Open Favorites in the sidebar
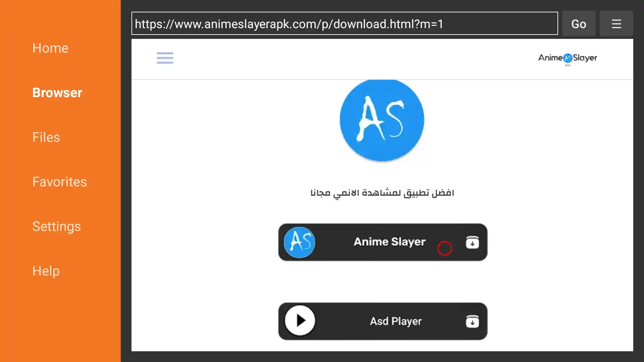This screenshot has width=644, height=362. pyautogui.click(x=60, y=182)
